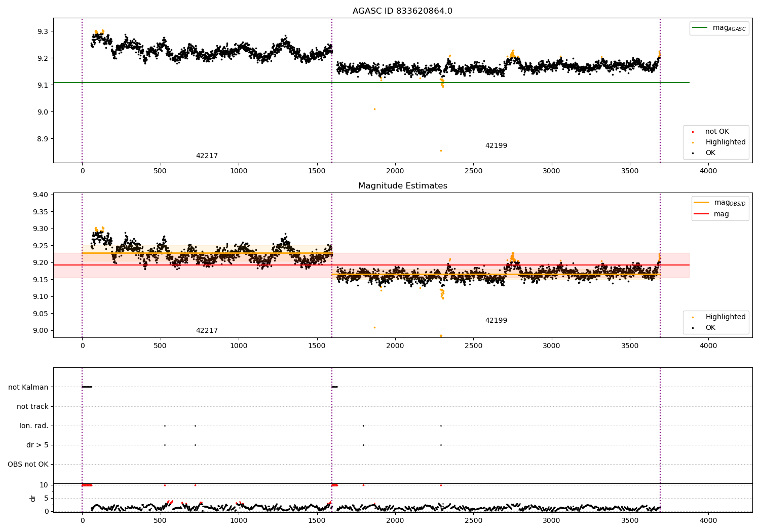Click the 'Magnitude Estimates' plot title
Screen dimensions: 760x532
tap(402, 186)
